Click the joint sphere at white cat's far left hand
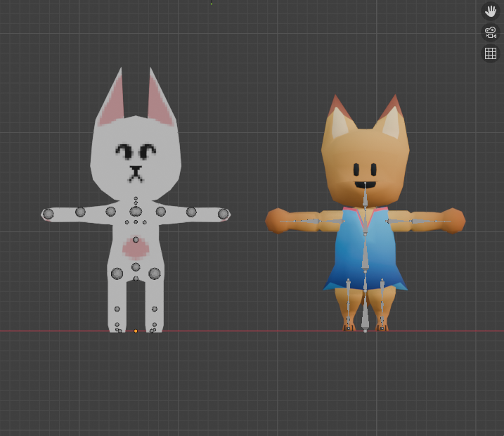Screen dimensions: 504x436 tap(48, 214)
